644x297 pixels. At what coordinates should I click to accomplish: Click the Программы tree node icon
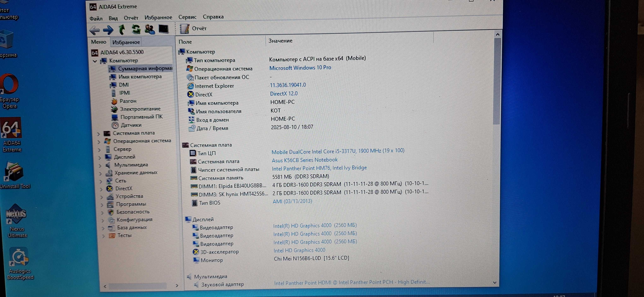(110, 204)
